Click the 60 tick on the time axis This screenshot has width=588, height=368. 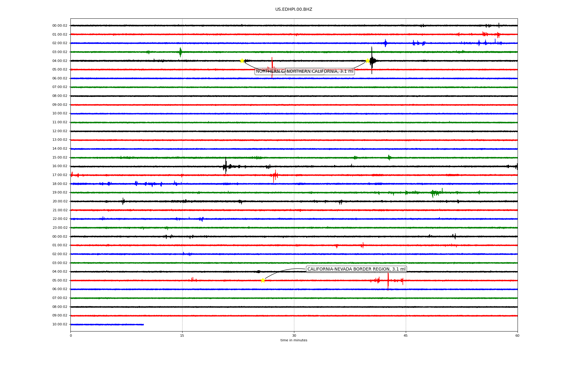point(517,335)
